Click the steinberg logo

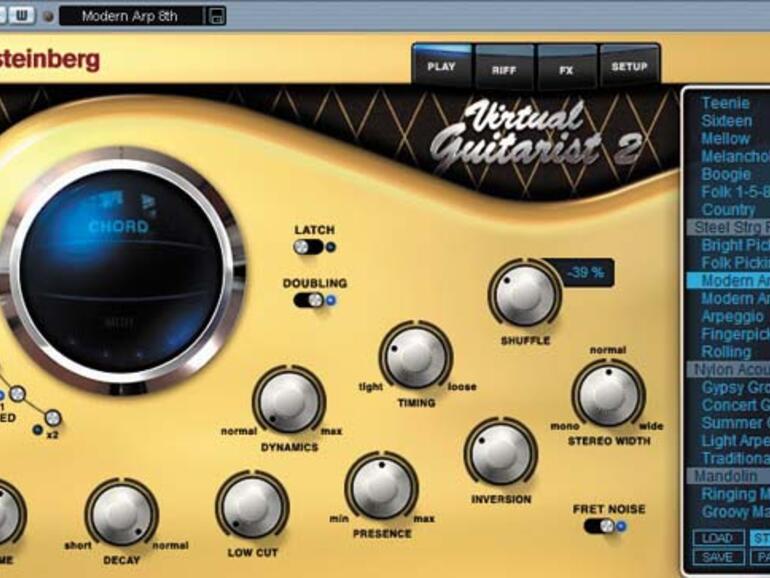[49, 60]
